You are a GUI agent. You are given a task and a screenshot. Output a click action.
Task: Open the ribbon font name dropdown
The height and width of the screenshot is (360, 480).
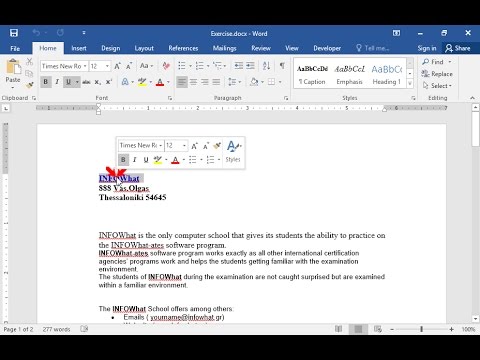coord(85,66)
